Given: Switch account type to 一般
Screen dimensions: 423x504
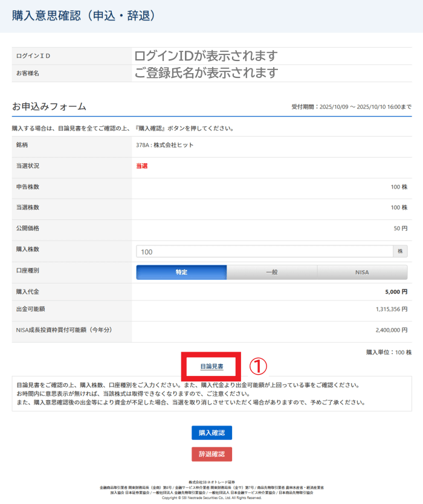Looking at the screenshot, I should [272, 272].
